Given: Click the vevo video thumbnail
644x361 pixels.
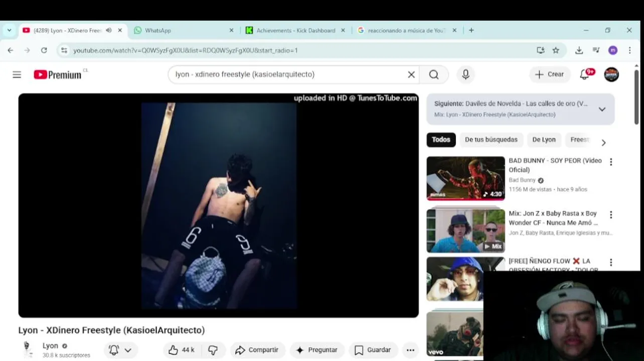Looking at the screenshot, I should coord(455,334).
